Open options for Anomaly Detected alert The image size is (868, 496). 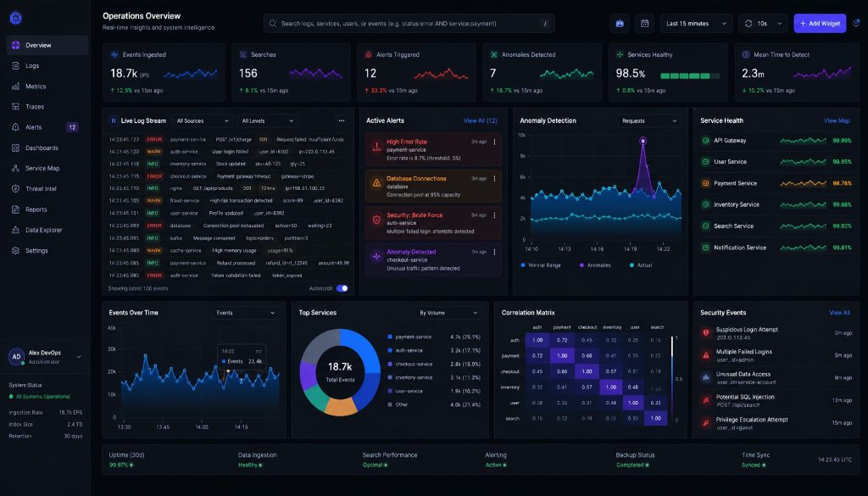(x=494, y=252)
